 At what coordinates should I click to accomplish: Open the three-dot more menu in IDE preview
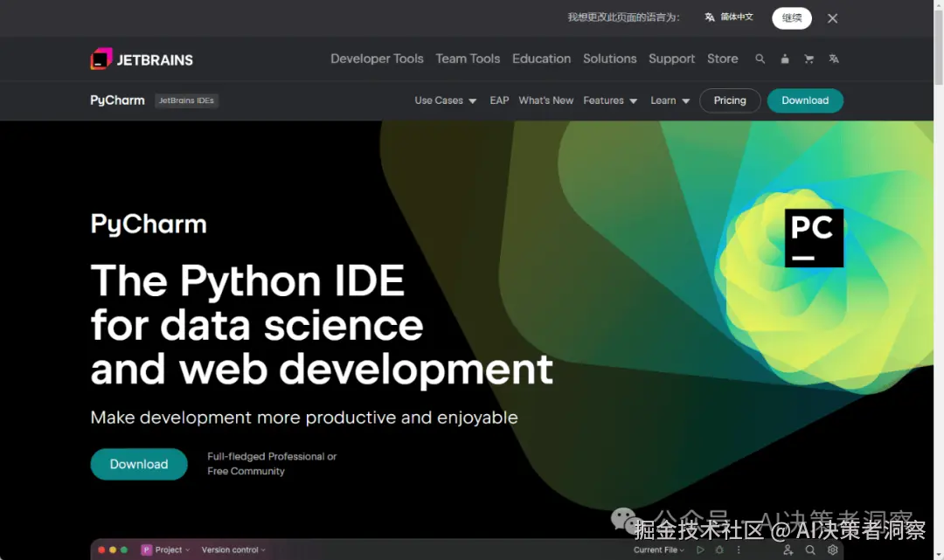tap(739, 550)
